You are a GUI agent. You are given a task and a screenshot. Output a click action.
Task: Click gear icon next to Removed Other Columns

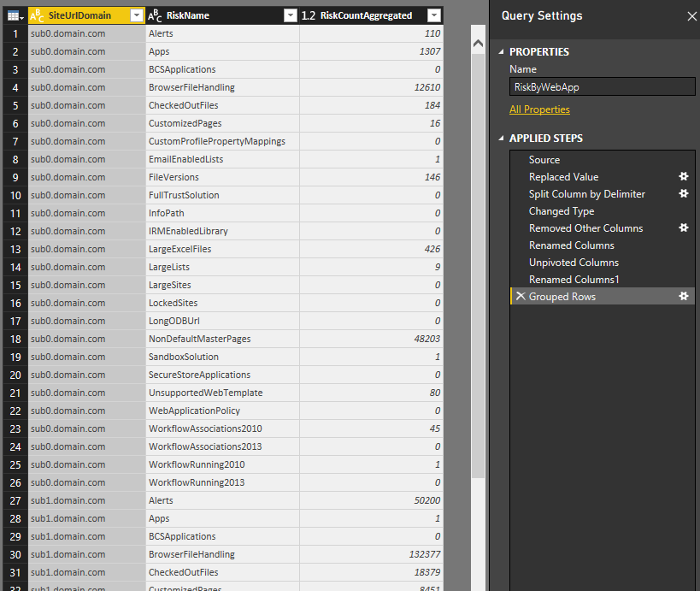683,228
